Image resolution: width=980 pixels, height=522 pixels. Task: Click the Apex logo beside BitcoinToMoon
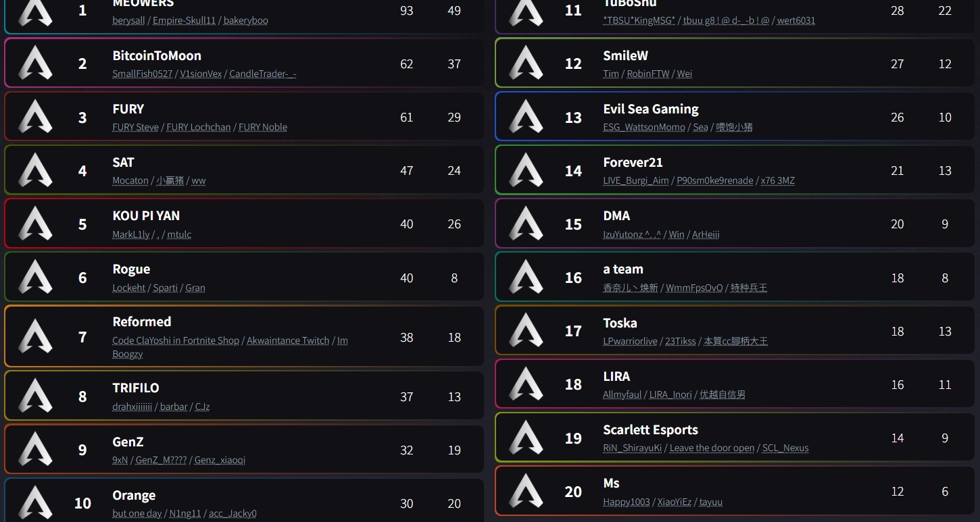coord(35,63)
